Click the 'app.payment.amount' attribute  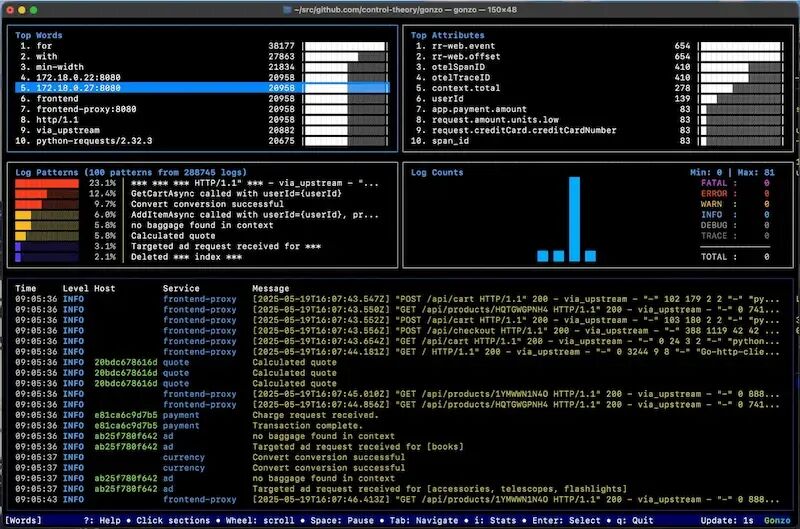tap(597, 109)
